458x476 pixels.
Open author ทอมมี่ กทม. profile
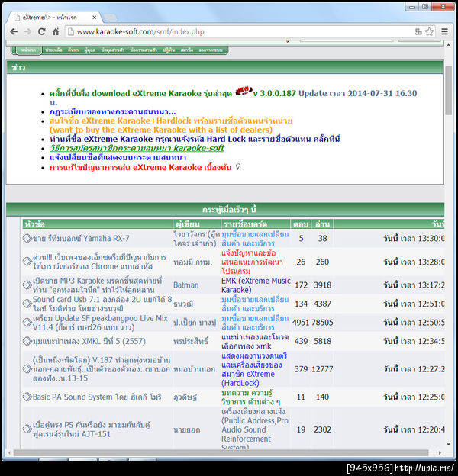click(x=193, y=262)
